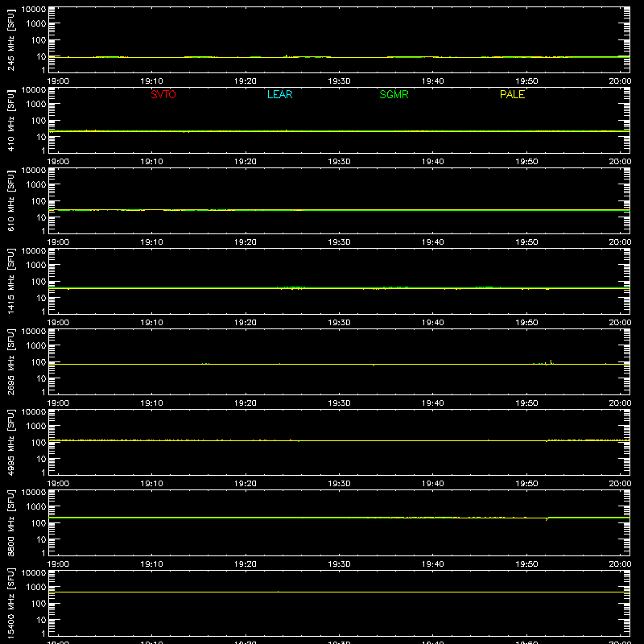Click the 100 y-axis label of 610 MHz plot
The image size is (644, 644).
(39, 200)
